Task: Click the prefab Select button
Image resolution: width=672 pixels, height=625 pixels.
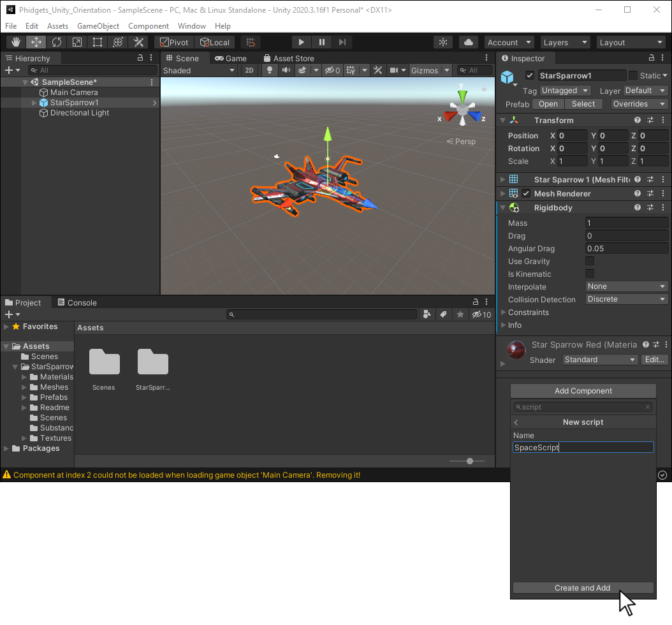Action: point(583,104)
